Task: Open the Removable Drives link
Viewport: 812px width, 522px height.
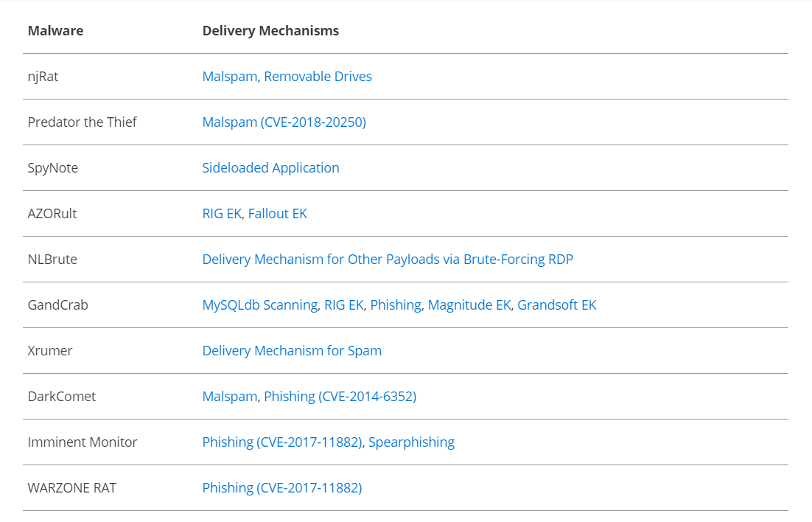Action: [318, 77]
